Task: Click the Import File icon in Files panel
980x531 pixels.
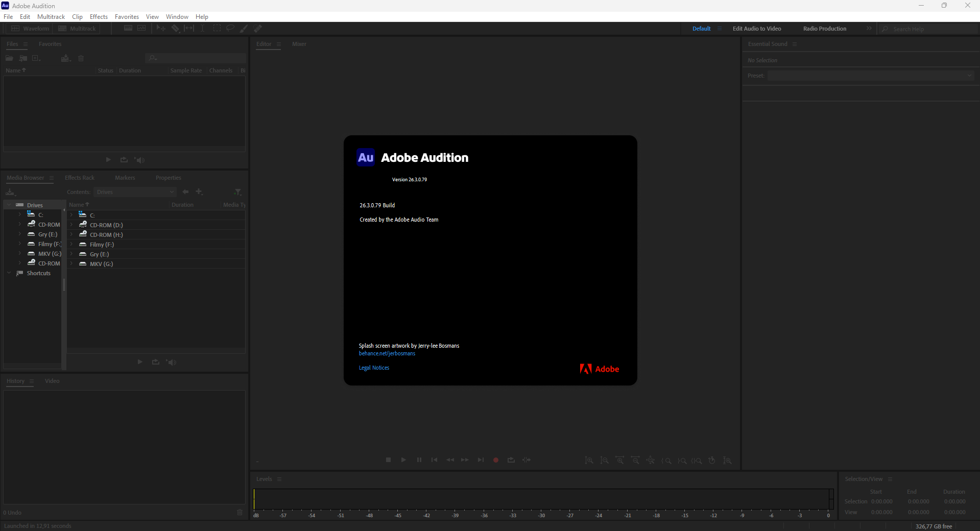Action: click(23, 58)
